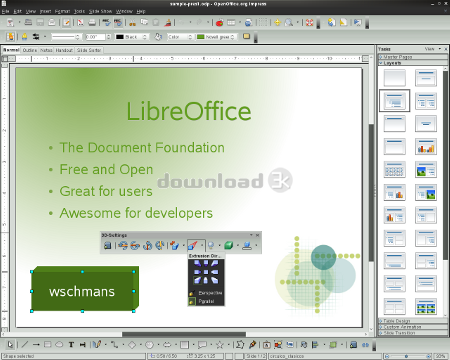Open the 3D-Settings lighting dropdown

point(219,246)
